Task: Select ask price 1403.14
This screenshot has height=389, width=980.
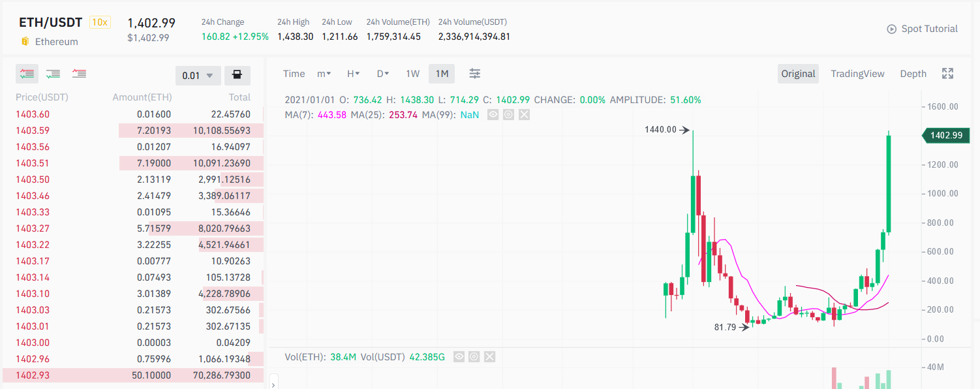Action: pos(32,277)
